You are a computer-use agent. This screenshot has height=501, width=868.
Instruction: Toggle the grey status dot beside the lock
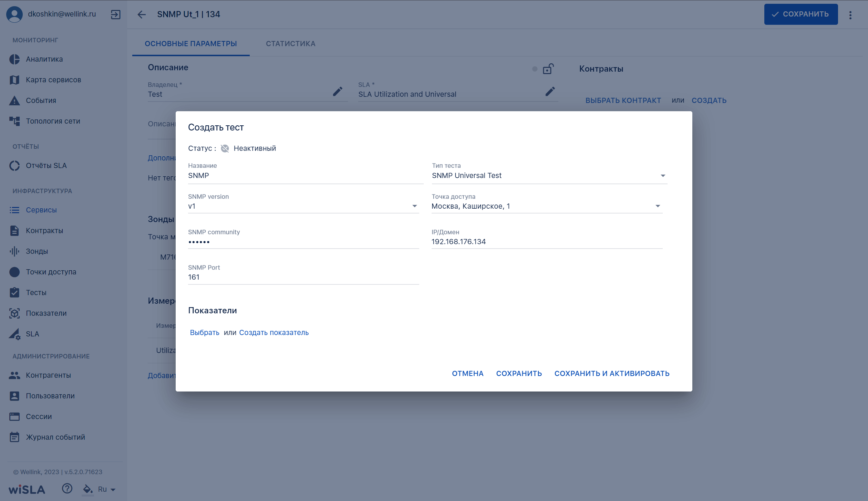(x=535, y=69)
